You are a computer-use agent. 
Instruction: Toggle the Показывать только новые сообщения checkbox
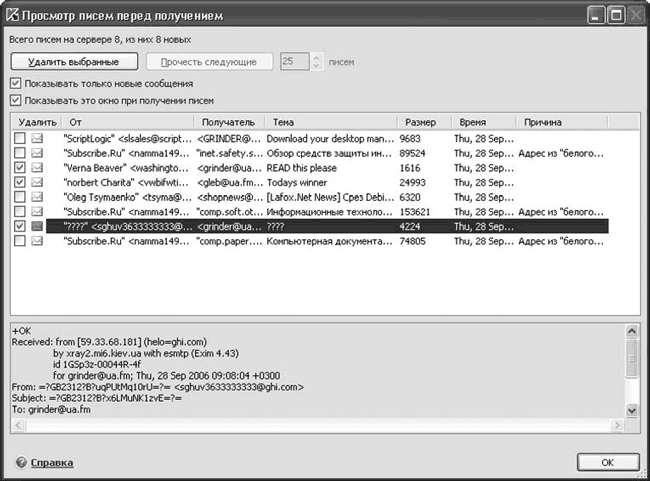[x=15, y=83]
